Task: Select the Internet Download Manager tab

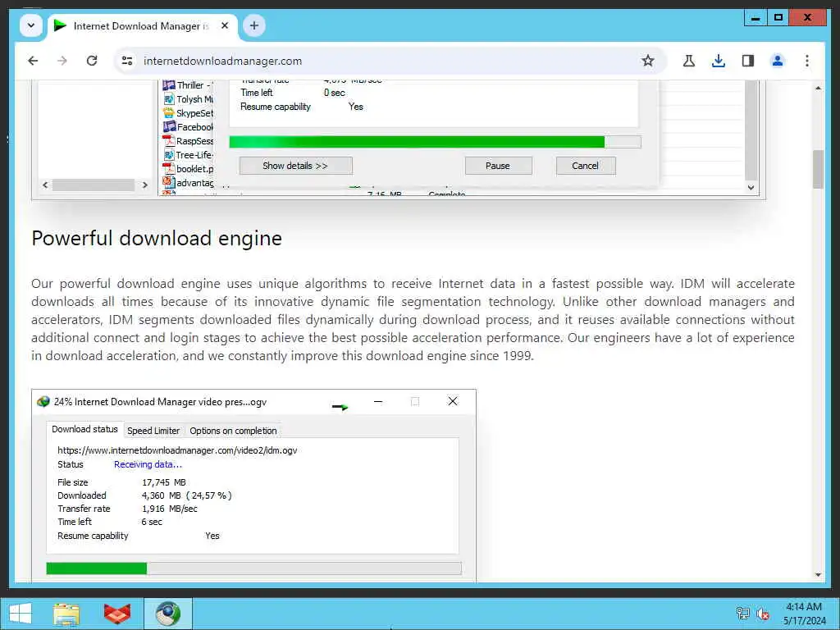Action: click(142, 26)
